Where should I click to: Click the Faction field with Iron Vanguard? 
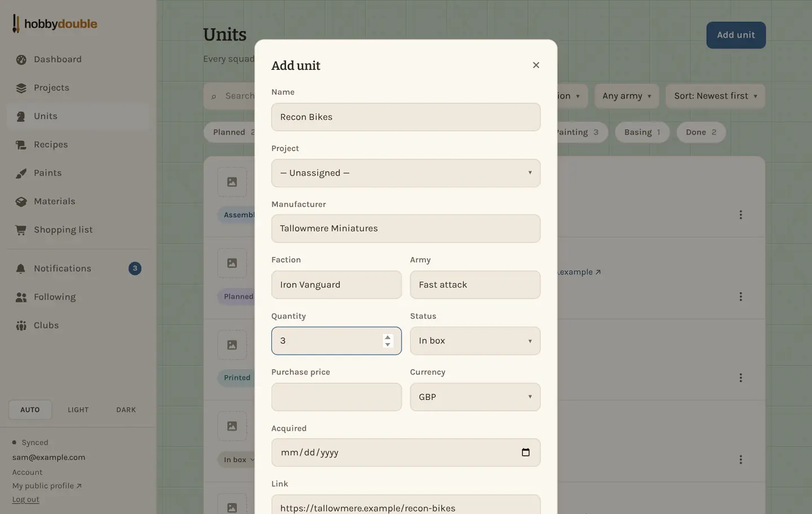point(337,285)
